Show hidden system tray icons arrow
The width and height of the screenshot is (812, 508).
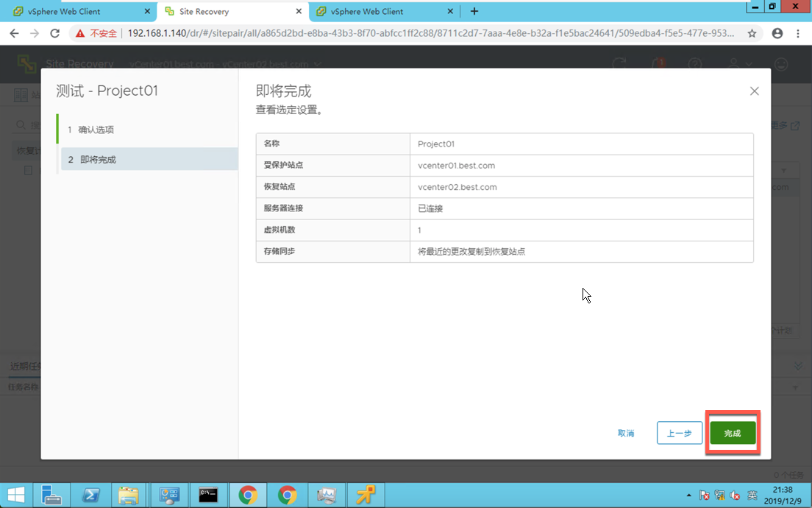688,495
